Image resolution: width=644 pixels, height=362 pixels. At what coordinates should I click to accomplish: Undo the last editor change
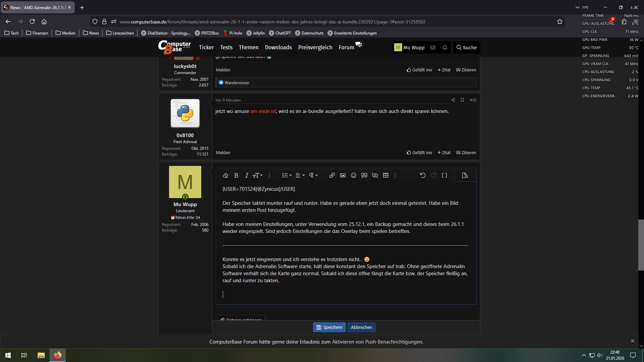(x=423, y=175)
